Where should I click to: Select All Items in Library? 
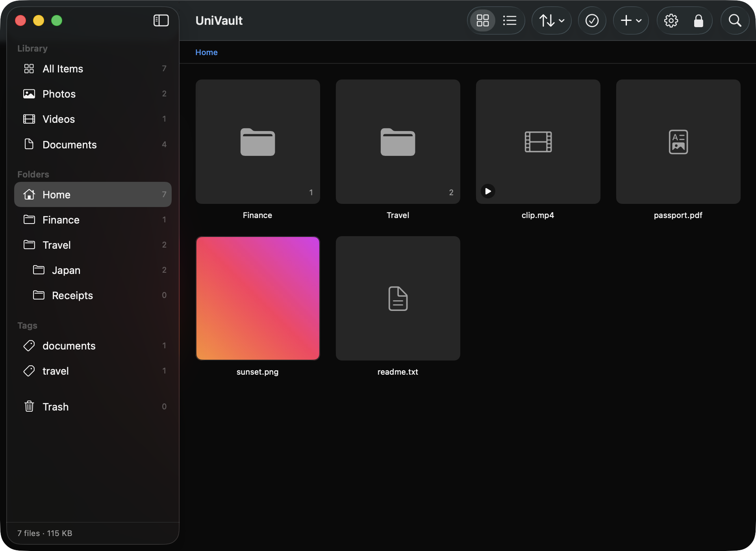[x=93, y=69]
